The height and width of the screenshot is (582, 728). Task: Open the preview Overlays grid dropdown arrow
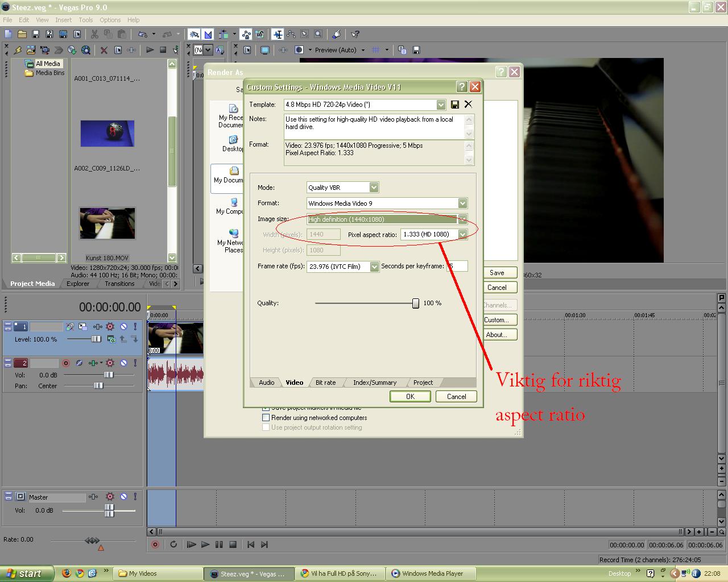coord(387,50)
